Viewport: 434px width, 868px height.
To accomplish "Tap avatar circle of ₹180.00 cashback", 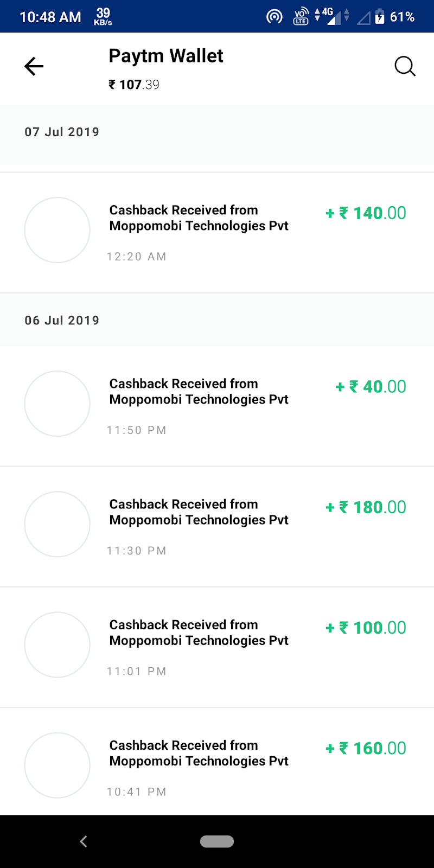I will point(58,524).
